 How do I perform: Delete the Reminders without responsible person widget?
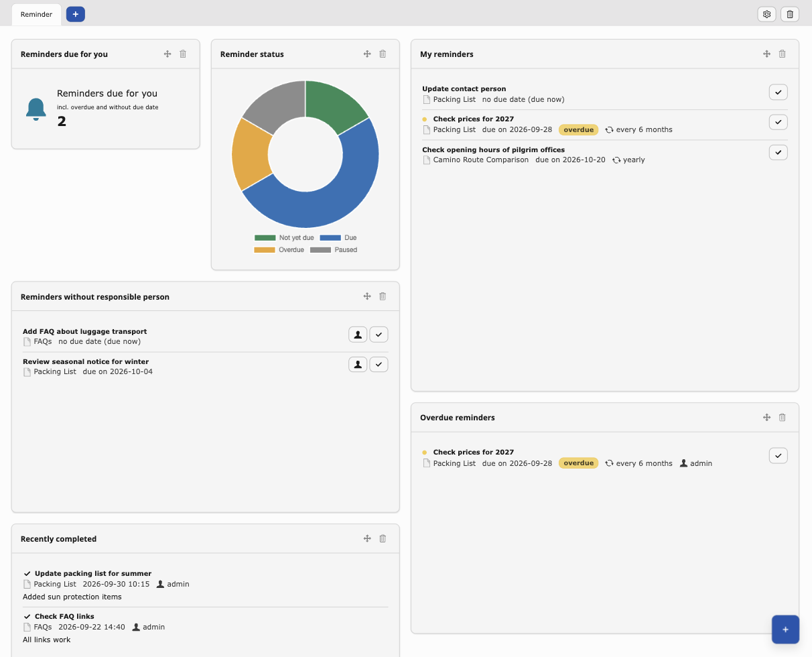[383, 296]
